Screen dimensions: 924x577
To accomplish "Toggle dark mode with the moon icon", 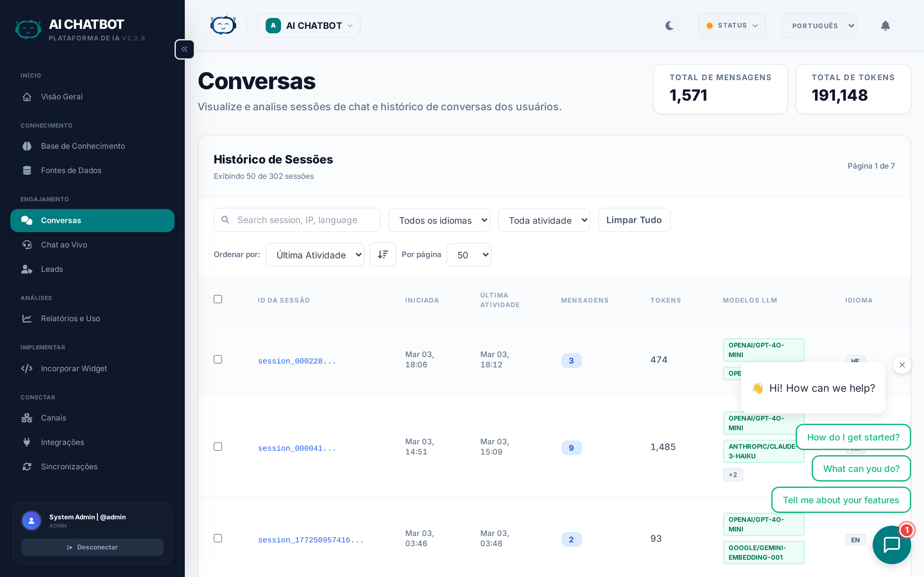I will pyautogui.click(x=669, y=26).
